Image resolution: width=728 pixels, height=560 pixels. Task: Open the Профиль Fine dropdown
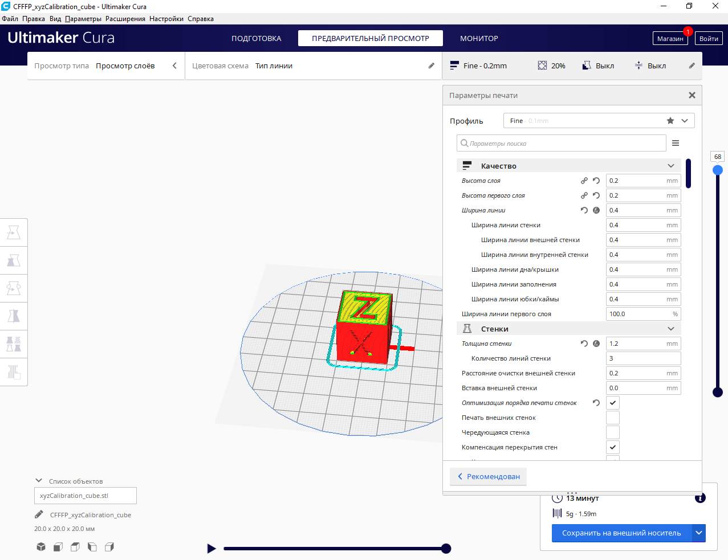[x=599, y=121]
